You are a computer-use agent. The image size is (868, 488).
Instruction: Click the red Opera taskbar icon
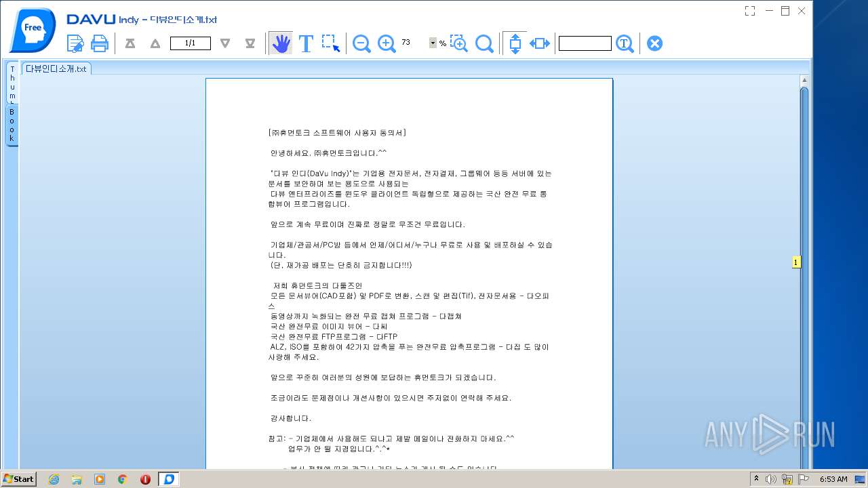coord(145,479)
